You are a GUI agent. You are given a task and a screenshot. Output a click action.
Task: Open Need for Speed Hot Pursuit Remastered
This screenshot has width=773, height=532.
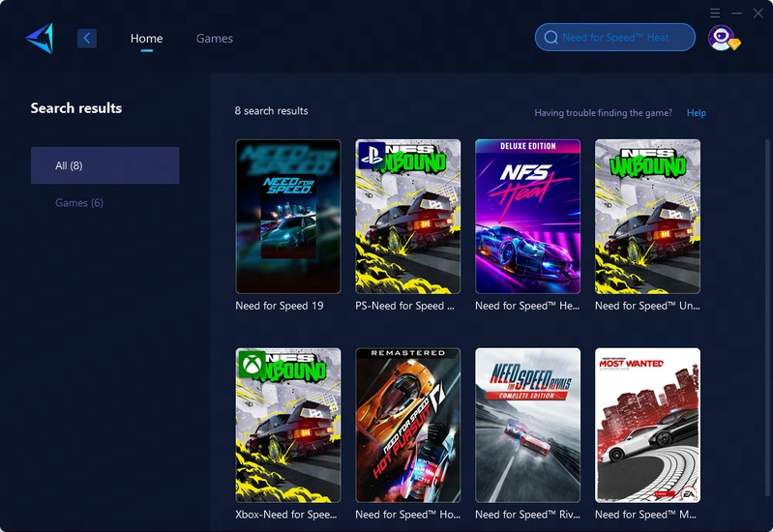click(407, 425)
